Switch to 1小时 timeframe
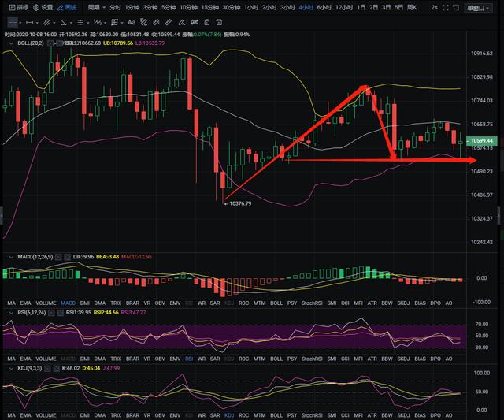This screenshot has width=504, height=420. (251, 7)
